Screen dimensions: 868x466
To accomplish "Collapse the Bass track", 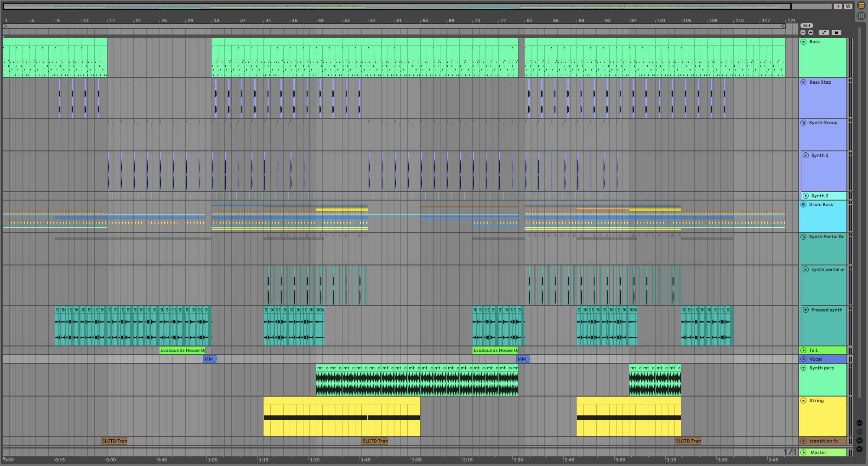I will pos(804,42).
